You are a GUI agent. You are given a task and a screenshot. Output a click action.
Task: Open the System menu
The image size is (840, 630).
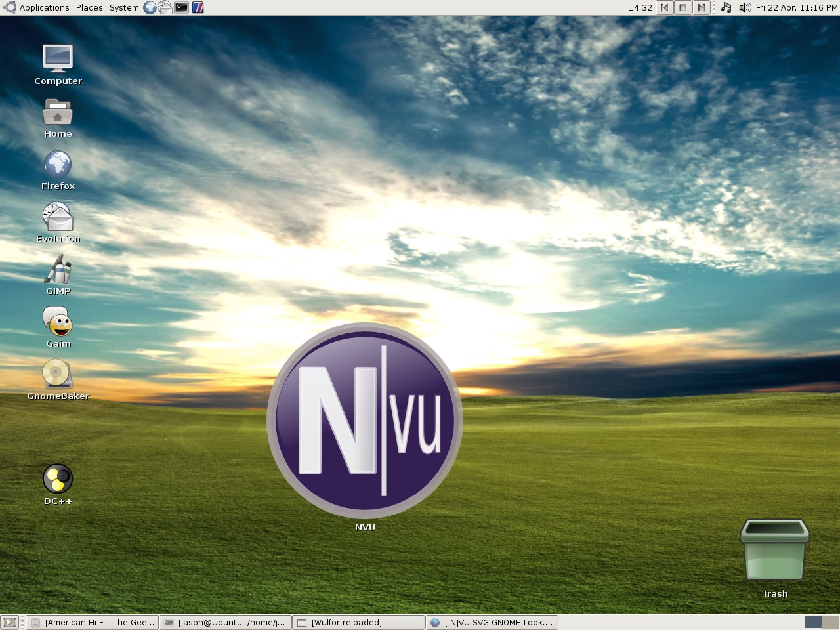124,8
